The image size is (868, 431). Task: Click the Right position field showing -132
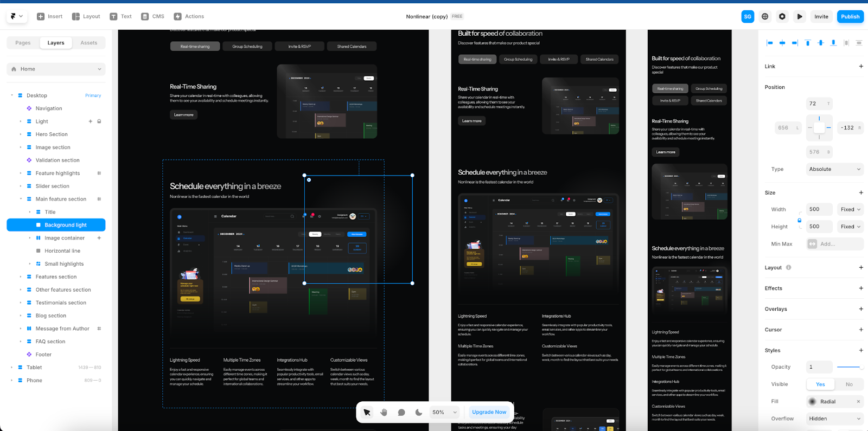pos(851,128)
